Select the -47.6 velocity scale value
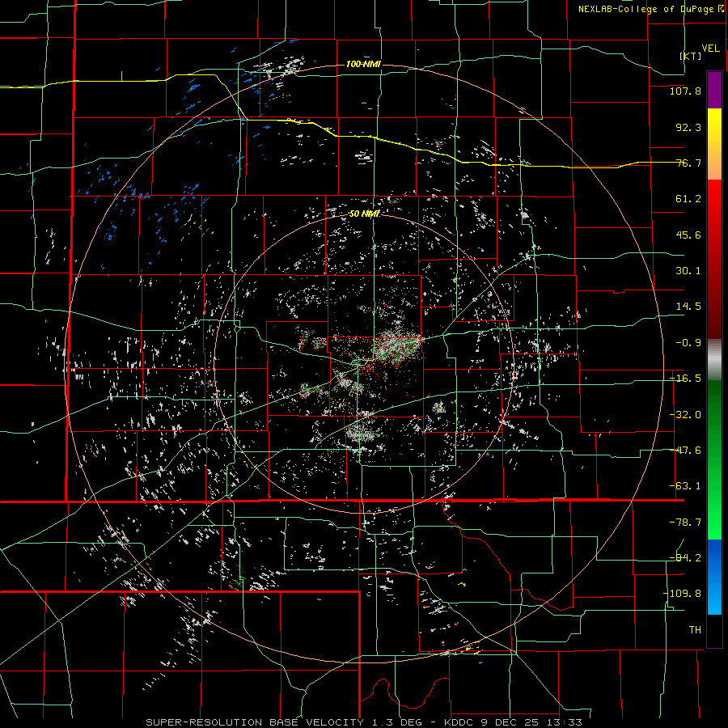The height and width of the screenshot is (728, 728). tap(685, 451)
